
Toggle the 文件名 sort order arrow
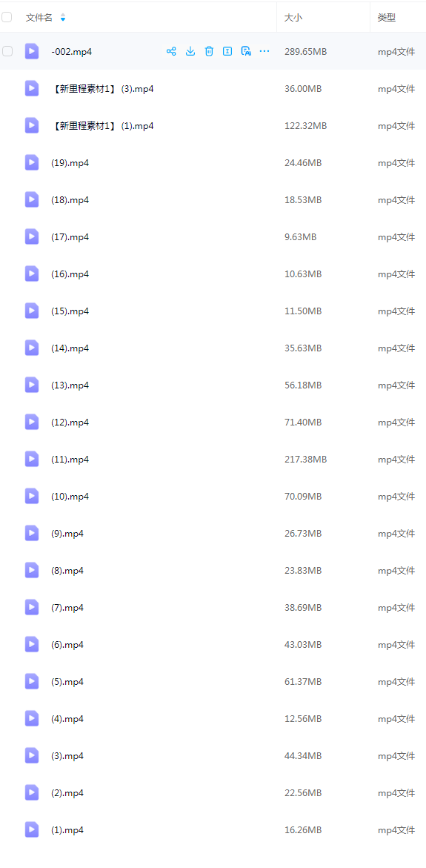click(62, 18)
